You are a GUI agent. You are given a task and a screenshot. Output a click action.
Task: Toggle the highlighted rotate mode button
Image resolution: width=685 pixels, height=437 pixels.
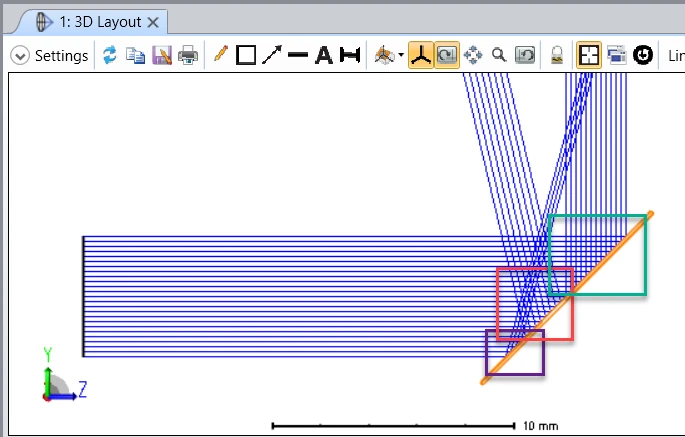click(x=447, y=55)
